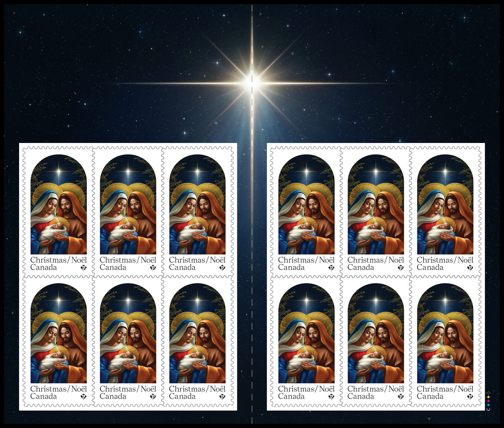The image size is (504, 428).
Task: Click Canada Post logo on right pane bottom-middle stamp
Action: point(401,397)
